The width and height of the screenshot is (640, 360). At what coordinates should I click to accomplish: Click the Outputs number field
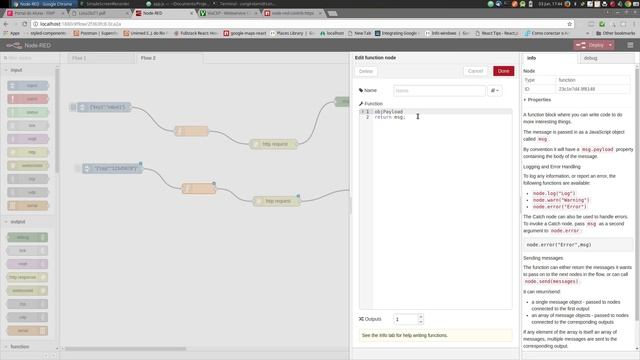point(406,319)
